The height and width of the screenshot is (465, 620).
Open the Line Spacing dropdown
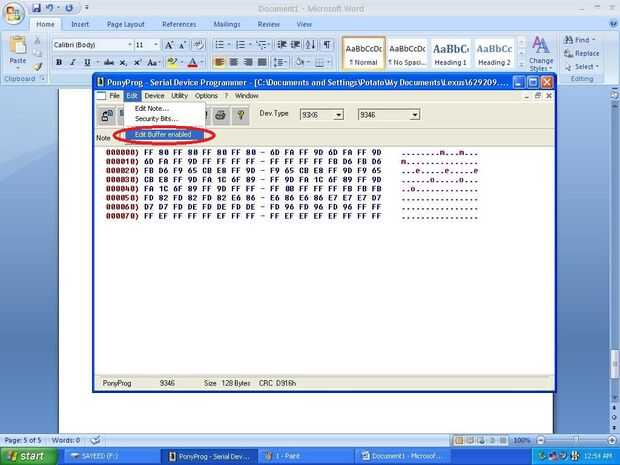[x=280, y=62]
